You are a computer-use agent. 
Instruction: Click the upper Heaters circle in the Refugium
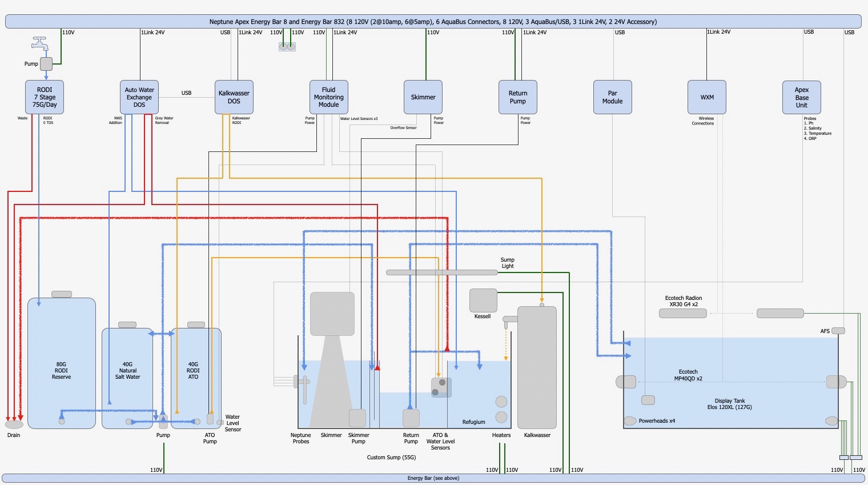[501, 402]
